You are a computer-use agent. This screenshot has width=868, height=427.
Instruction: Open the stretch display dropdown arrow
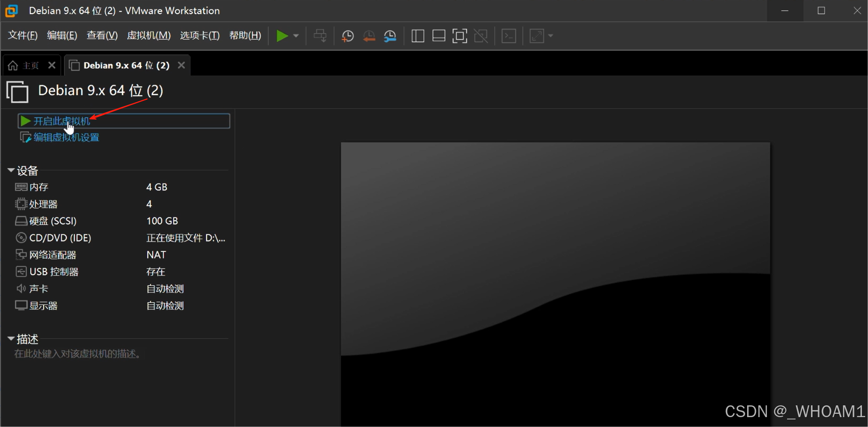(x=550, y=36)
